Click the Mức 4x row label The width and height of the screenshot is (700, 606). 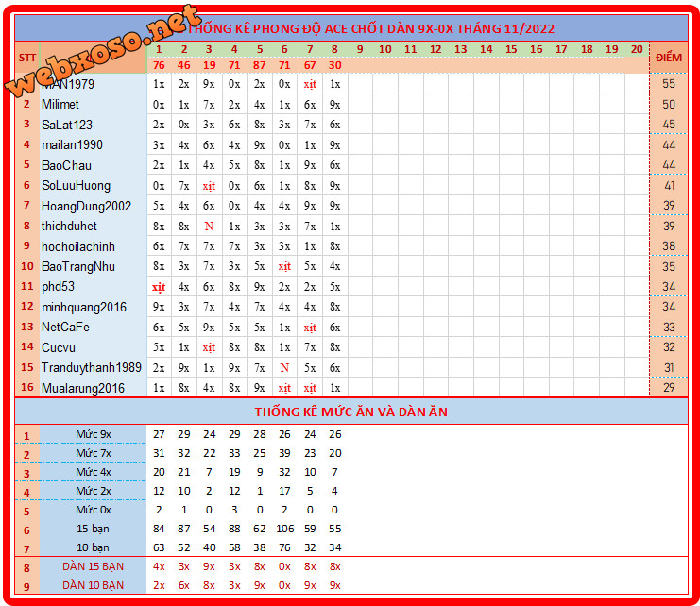[94, 472]
